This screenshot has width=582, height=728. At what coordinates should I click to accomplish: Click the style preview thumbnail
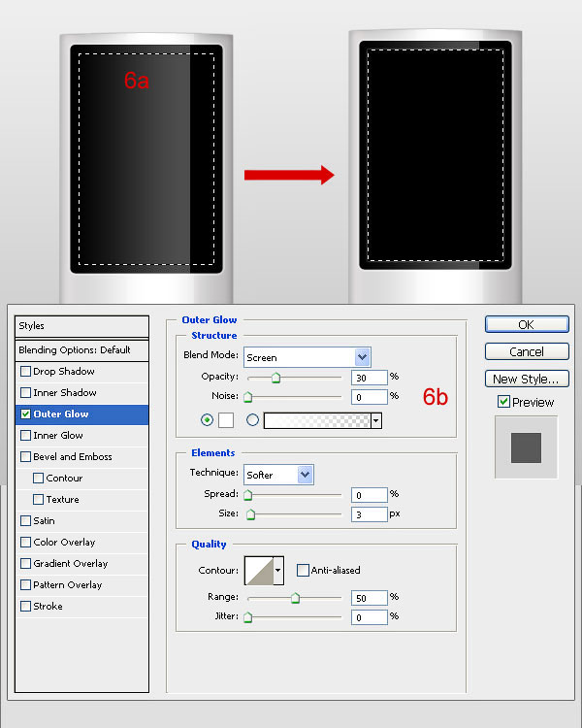tap(526, 447)
